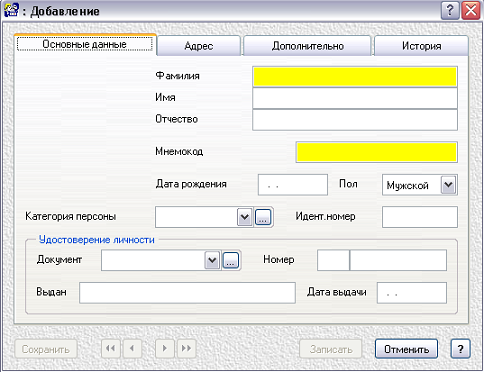Click the Дата рождения date field
The height and width of the screenshot is (372, 484).
click(293, 185)
